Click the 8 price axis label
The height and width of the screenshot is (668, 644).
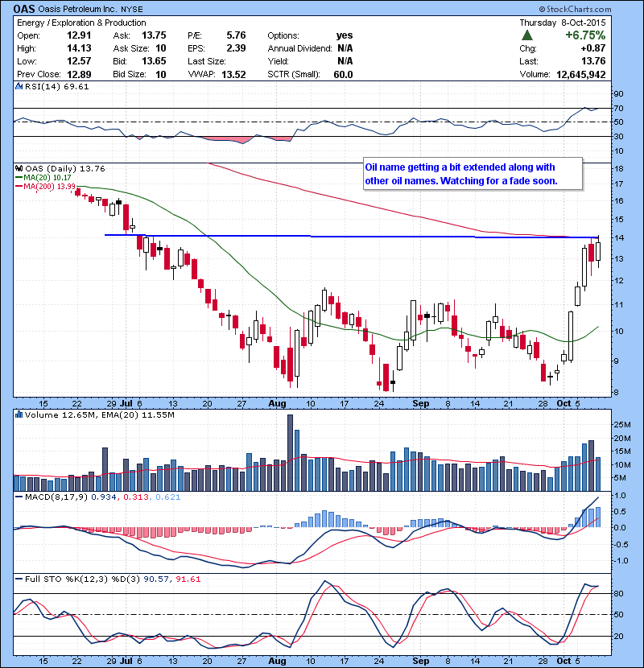(617, 393)
